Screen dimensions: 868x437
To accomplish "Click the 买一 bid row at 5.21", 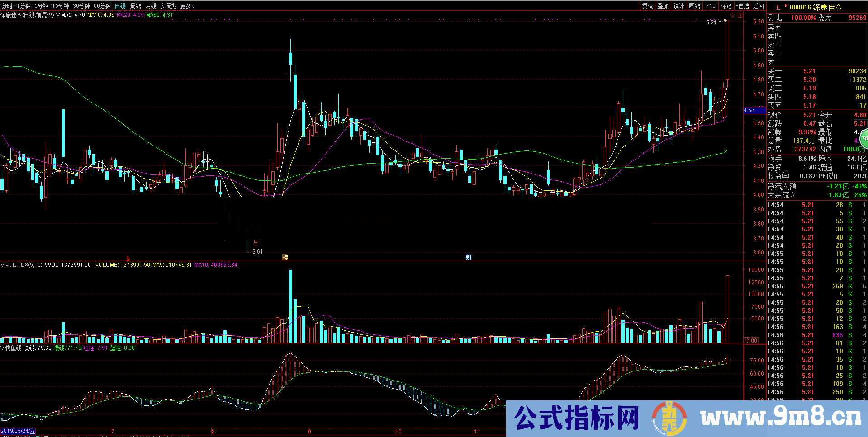I will click(817, 71).
